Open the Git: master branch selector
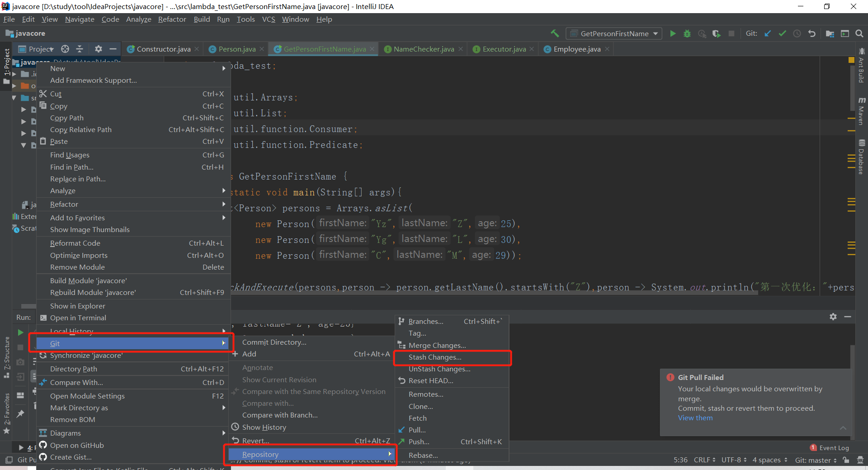Viewport: 868px width, 470px height. click(816, 460)
